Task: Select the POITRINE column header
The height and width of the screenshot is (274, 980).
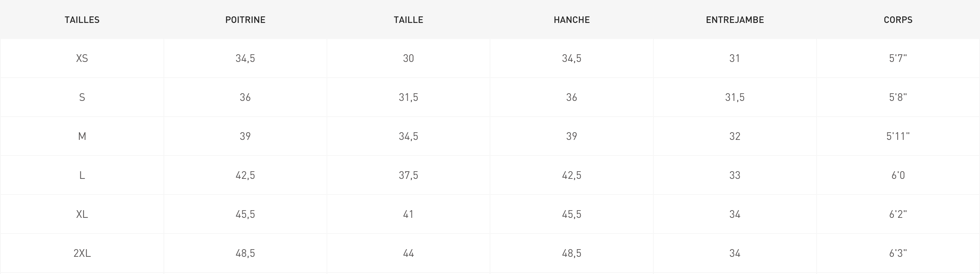Action: [245, 20]
